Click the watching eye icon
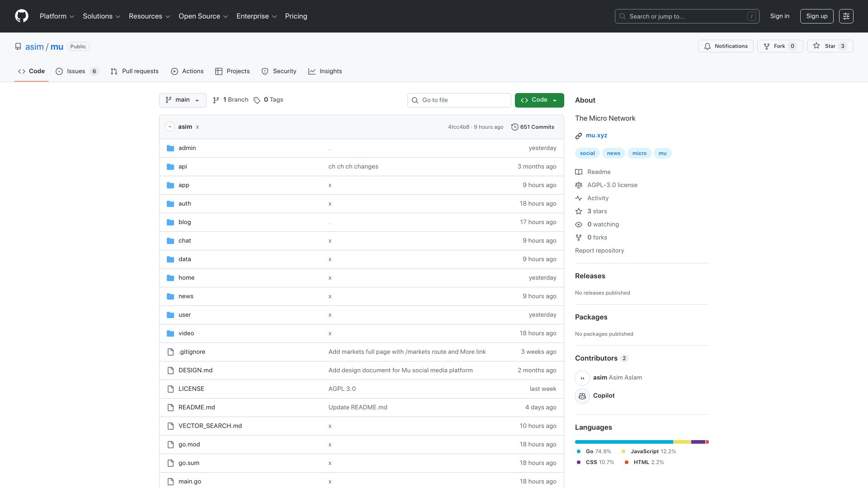Viewport: 868px width, 488px height. [x=579, y=225]
